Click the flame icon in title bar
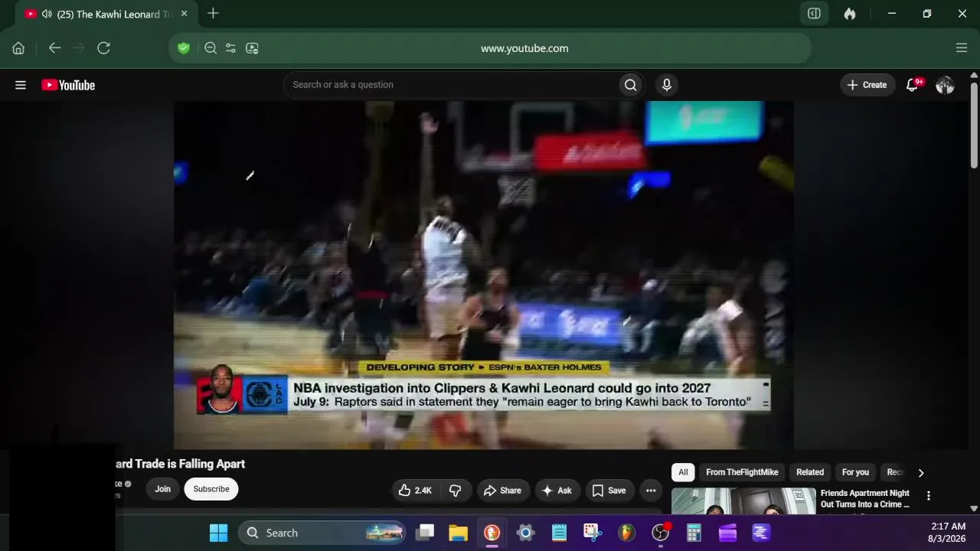The image size is (980, 551). click(x=850, y=14)
